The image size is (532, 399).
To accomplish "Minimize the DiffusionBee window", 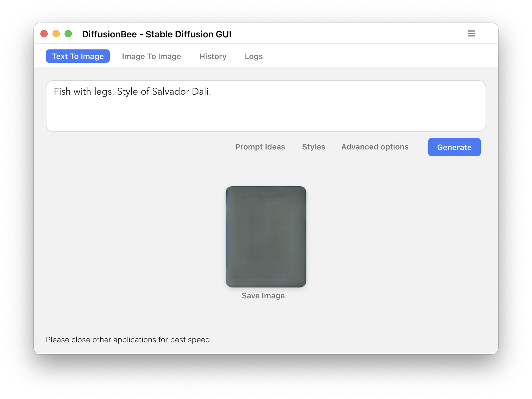I will tap(56, 34).
